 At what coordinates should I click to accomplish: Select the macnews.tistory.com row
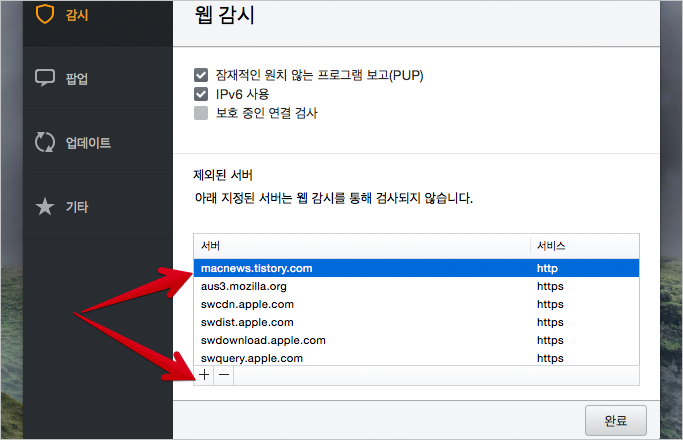pos(416,268)
